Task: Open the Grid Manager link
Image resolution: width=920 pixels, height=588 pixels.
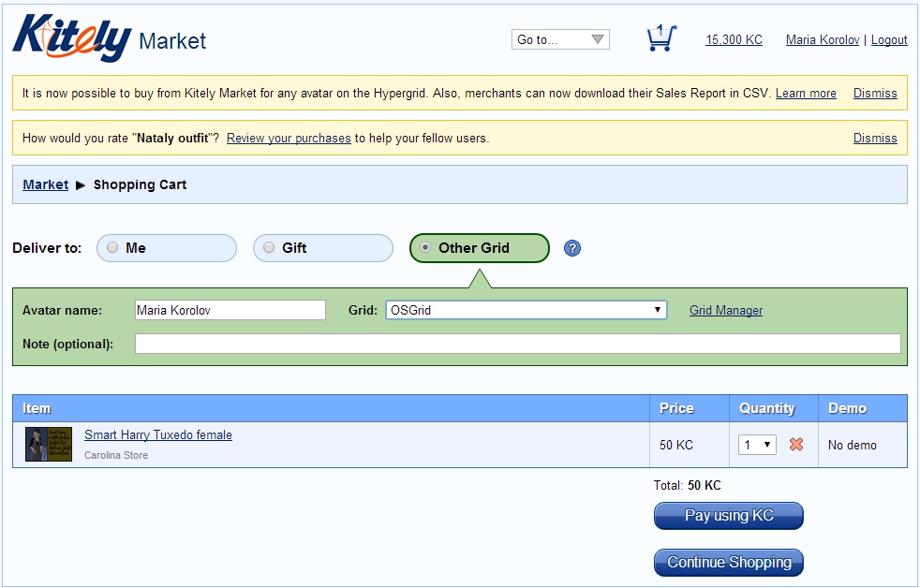Action: [x=726, y=310]
